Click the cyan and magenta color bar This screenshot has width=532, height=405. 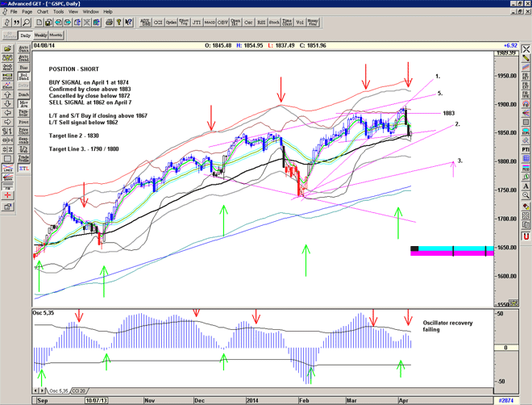point(452,251)
